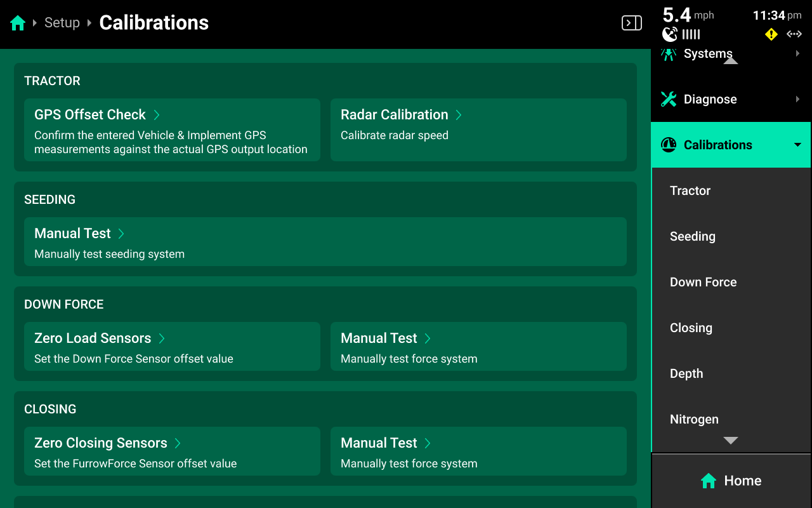
Task: Click 'Set the Down Force Sensor offset value'
Action: [134, 359]
